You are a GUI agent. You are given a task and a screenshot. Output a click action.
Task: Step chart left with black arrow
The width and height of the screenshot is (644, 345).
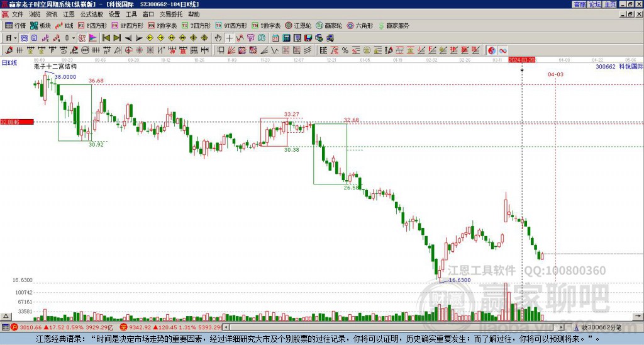[128, 38]
